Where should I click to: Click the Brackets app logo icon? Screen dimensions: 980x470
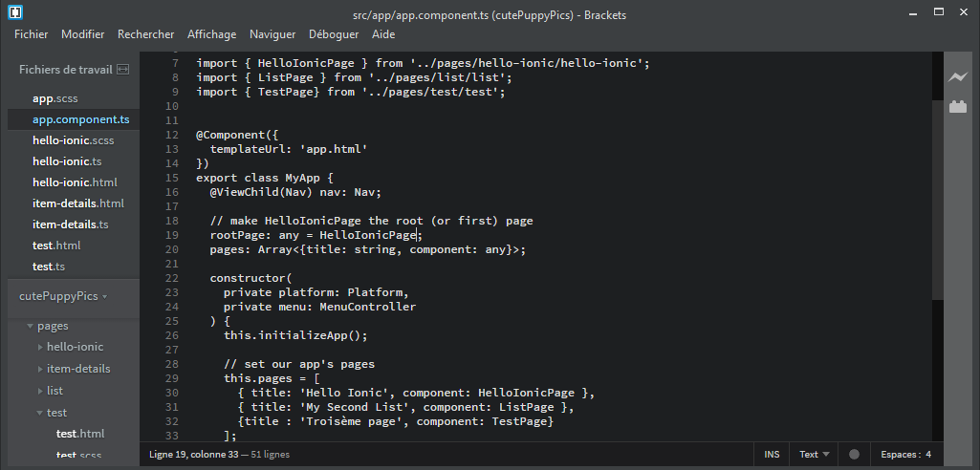[15, 11]
